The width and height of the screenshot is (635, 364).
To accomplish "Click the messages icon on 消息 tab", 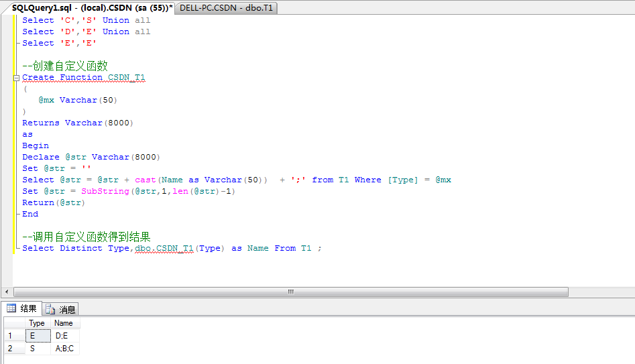I will [x=51, y=309].
